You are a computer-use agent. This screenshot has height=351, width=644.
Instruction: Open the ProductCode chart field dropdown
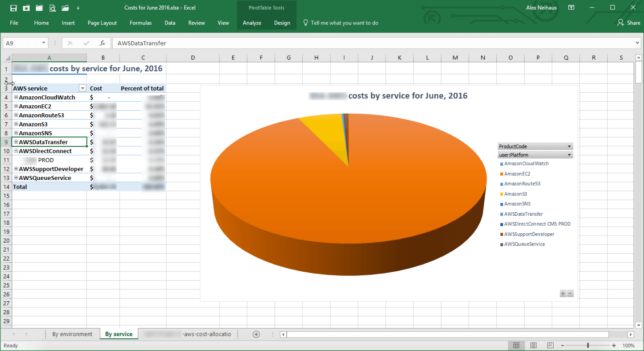569,146
